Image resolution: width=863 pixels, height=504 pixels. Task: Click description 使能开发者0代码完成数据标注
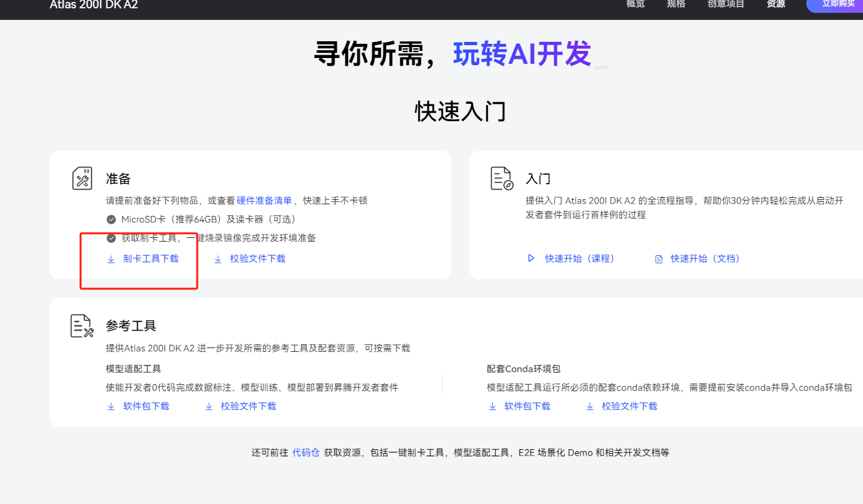pos(252,387)
